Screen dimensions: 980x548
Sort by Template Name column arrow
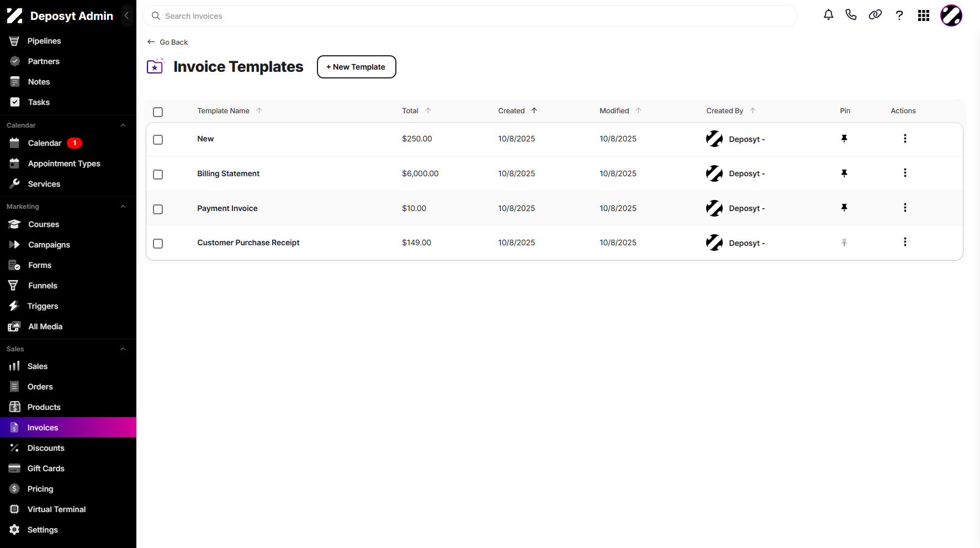[259, 110]
